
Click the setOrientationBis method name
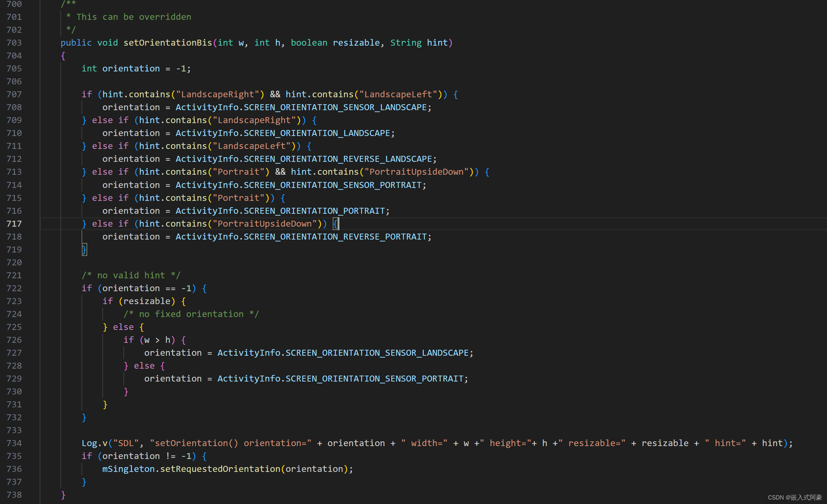tap(167, 43)
